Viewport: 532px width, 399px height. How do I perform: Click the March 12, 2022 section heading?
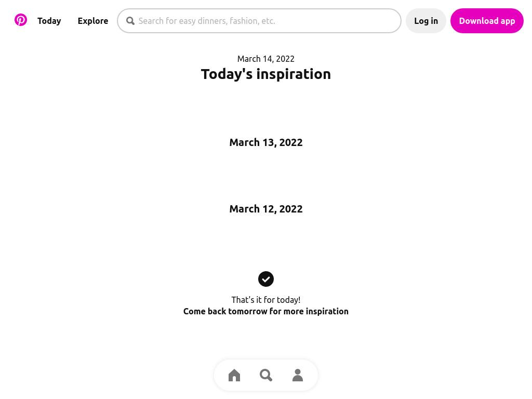[x=266, y=209]
